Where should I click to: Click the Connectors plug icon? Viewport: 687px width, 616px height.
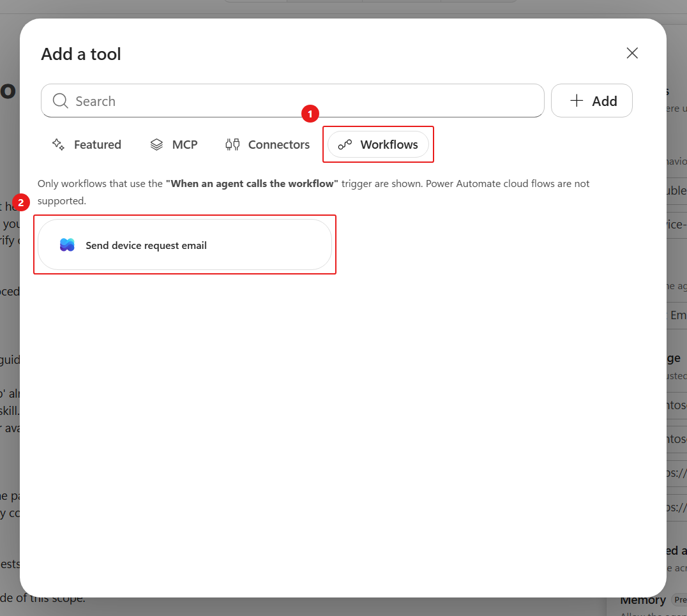[x=232, y=144]
